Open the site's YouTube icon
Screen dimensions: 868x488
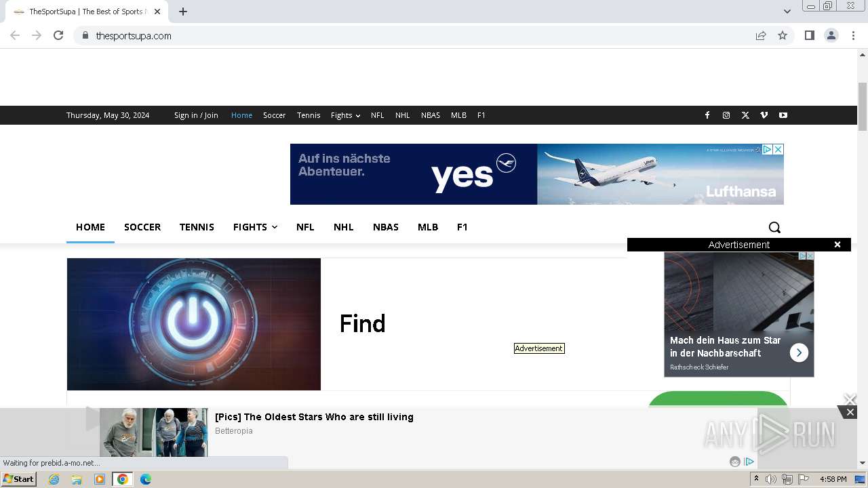click(783, 115)
